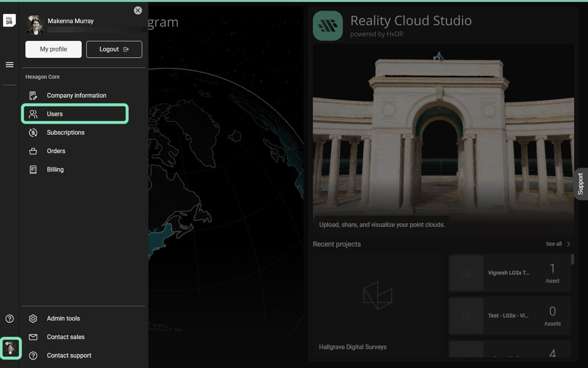Screen dimensions: 588x368
Task: Click the Logout button
Action: tap(114, 49)
